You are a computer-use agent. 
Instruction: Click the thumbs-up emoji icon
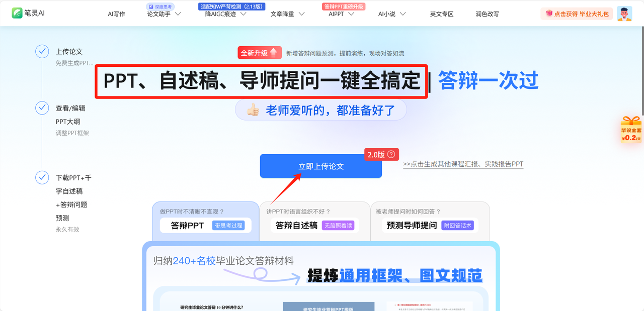(253, 110)
